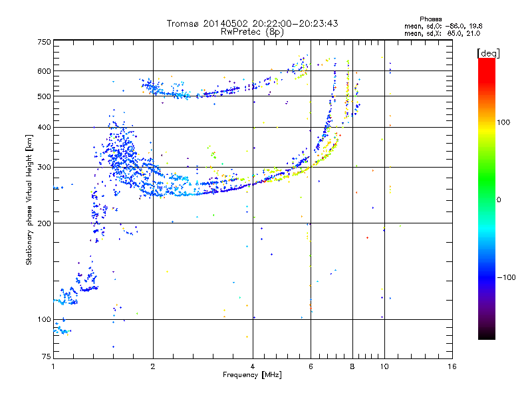Click the x-axis '1' tick label
Viewport: 532px width, 399px height.
(53, 366)
